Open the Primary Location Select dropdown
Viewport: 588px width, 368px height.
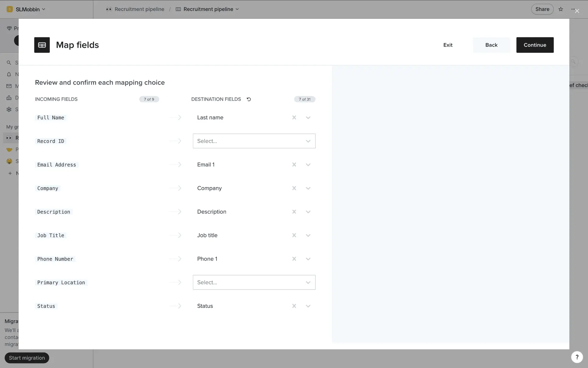(x=254, y=282)
